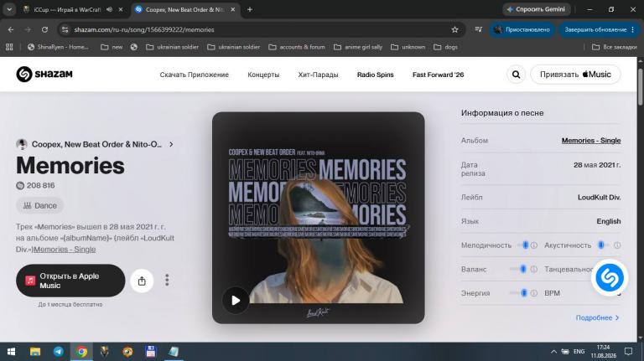Click Coopex, New Beat Order artist name
The image size is (644, 361).
97,144
